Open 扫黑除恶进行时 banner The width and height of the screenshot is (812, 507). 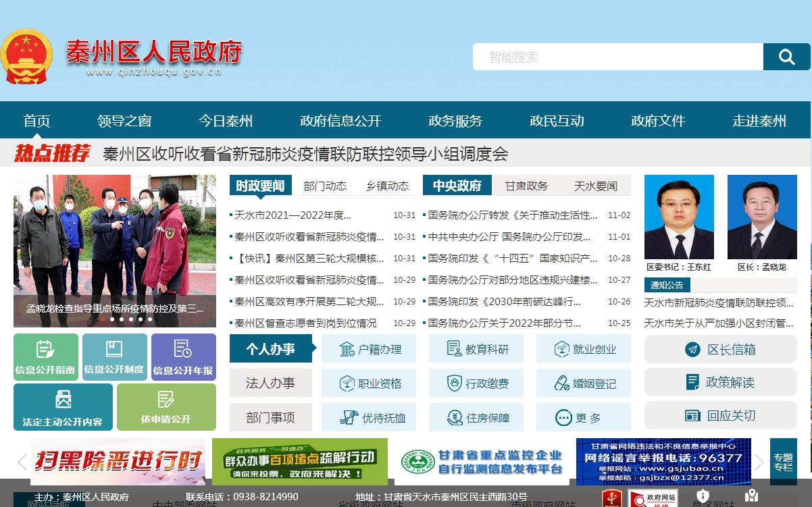pyautogui.click(x=118, y=462)
